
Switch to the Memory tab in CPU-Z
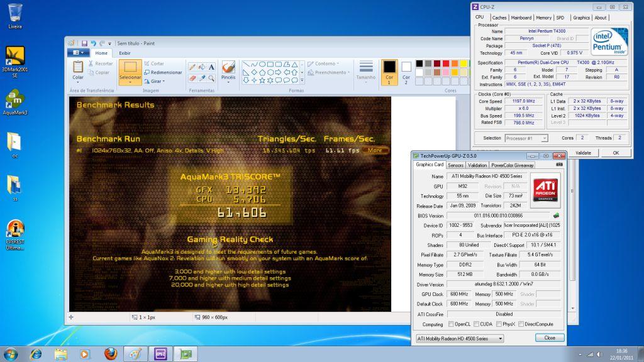pos(543,18)
